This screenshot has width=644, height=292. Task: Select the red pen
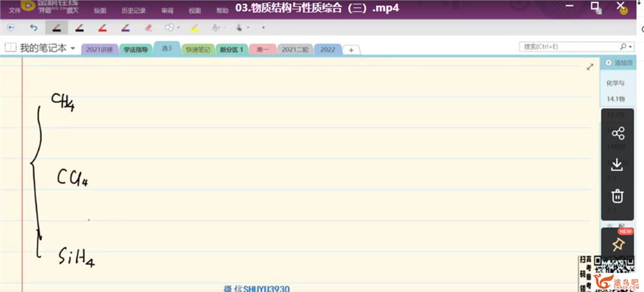coord(102,28)
